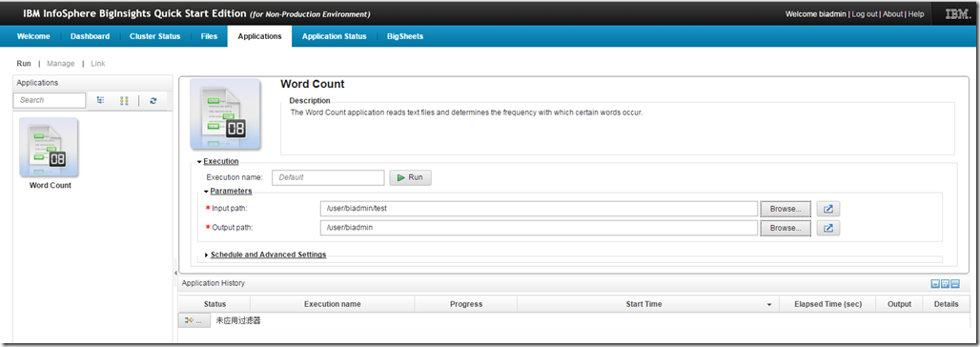980x347 pixels.
Task: Sort by Elapsed Time (sec) header
Action: coord(827,304)
